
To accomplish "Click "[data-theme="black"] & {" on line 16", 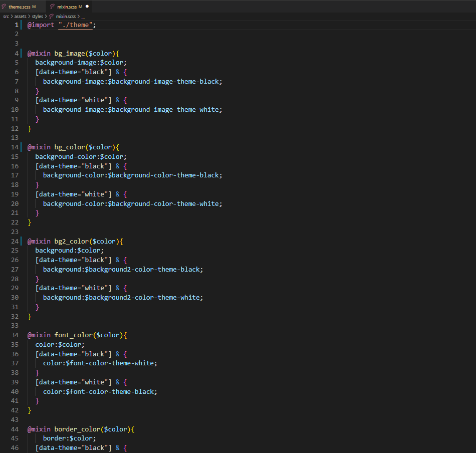I will click(x=81, y=166).
